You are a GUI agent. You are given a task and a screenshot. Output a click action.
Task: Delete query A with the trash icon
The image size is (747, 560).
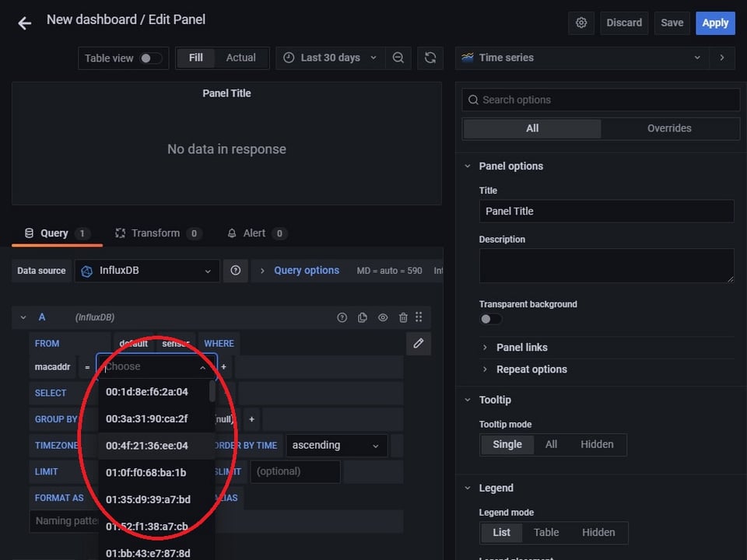(403, 317)
